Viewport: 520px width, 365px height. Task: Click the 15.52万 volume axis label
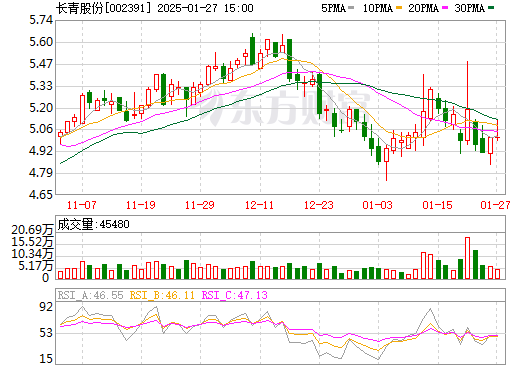(x=32, y=242)
